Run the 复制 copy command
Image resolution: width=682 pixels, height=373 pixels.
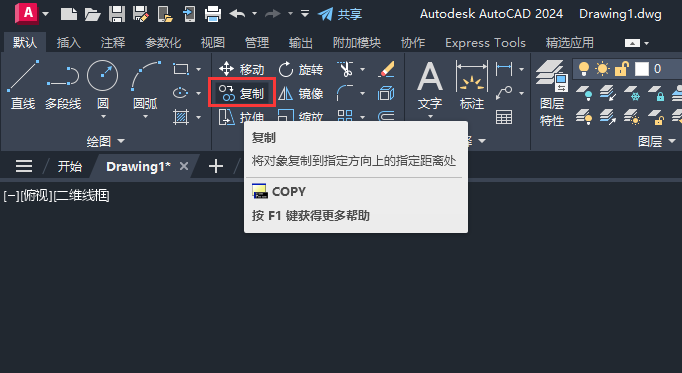(x=241, y=93)
